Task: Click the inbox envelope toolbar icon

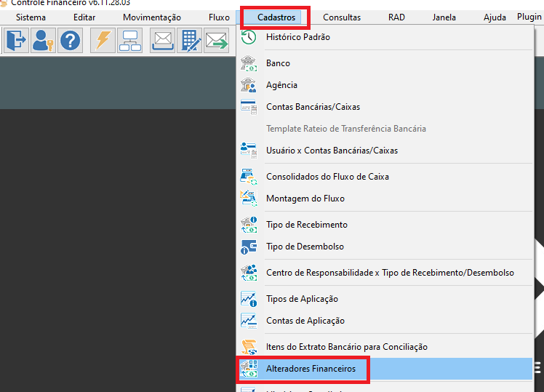Action: pyautogui.click(x=162, y=41)
